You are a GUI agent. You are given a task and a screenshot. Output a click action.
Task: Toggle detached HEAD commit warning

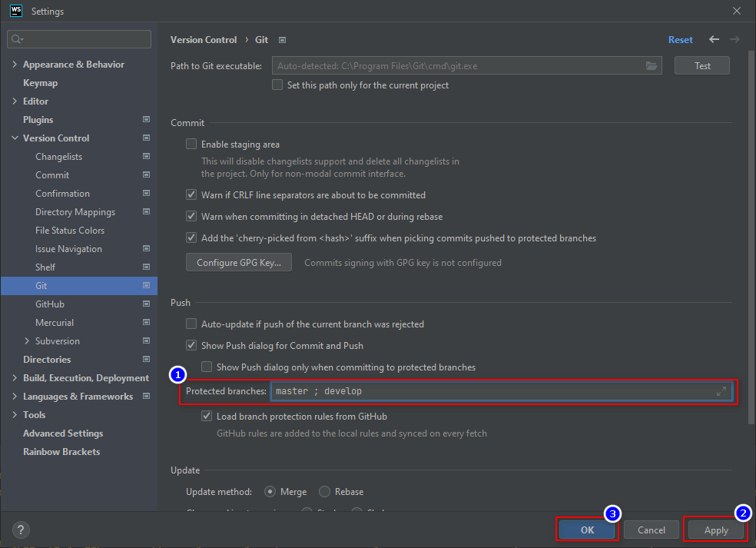191,216
